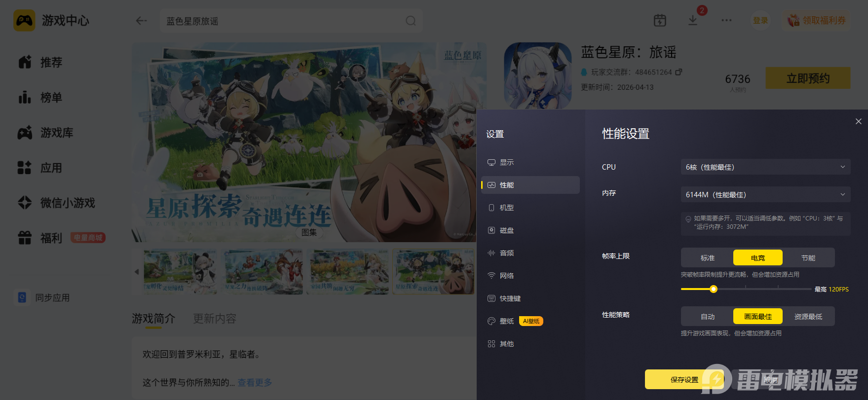Open the 游戏简介 tab

153,319
